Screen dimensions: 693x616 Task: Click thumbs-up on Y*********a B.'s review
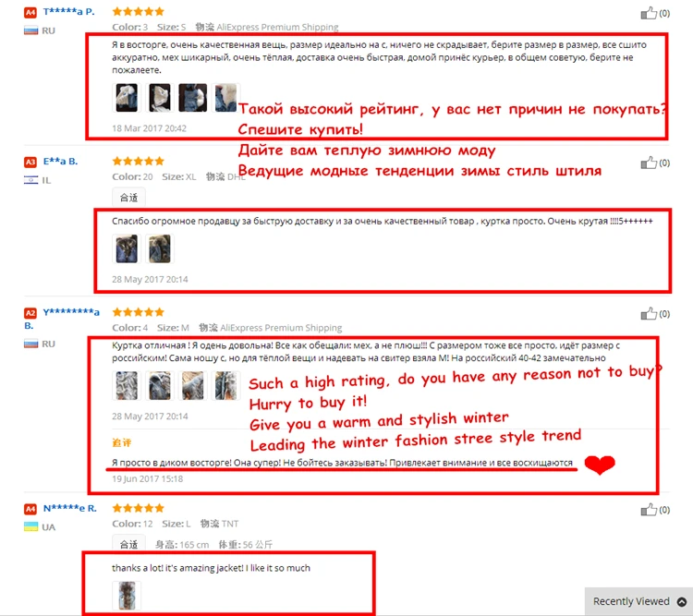[649, 314]
